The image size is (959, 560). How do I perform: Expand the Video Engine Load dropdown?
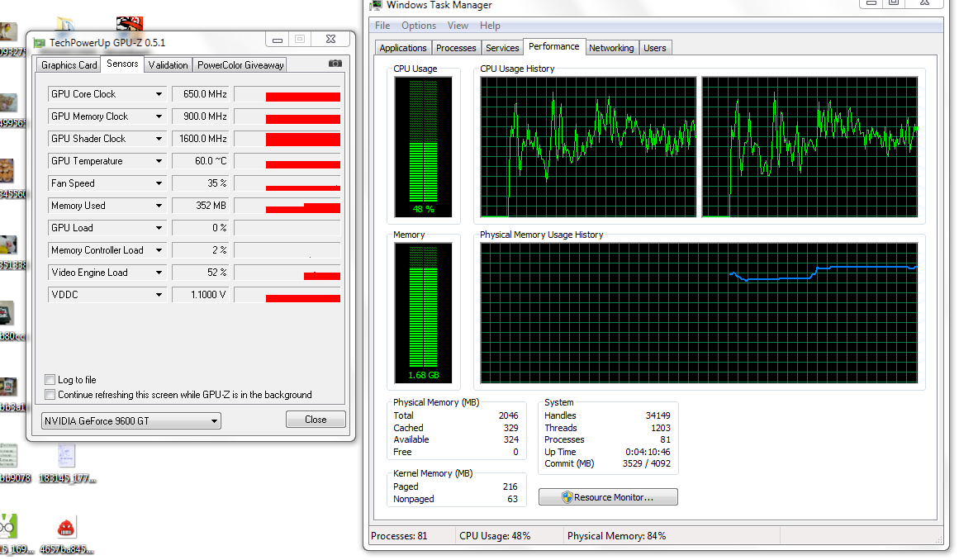[x=159, y=273]
